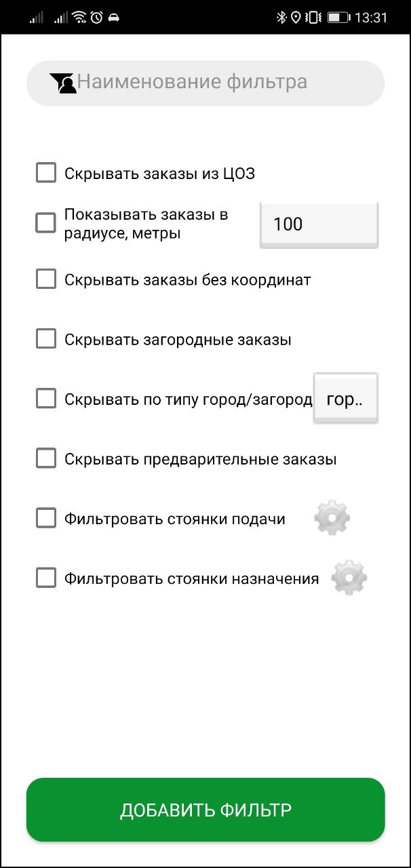
Task: Enable "Скрывать по типу город/загород" checkbox
Action: coord(46,399)
